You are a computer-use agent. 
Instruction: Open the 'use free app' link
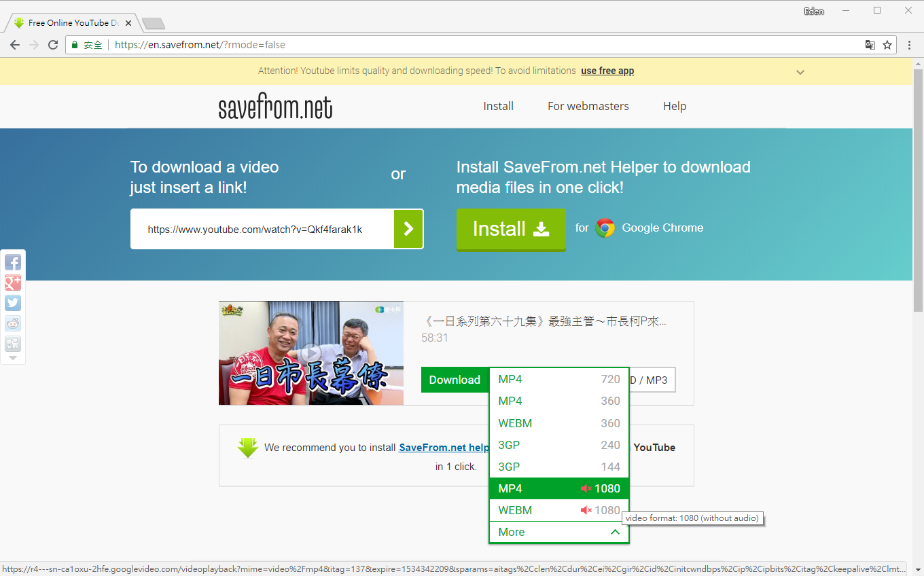coord(607,71)
